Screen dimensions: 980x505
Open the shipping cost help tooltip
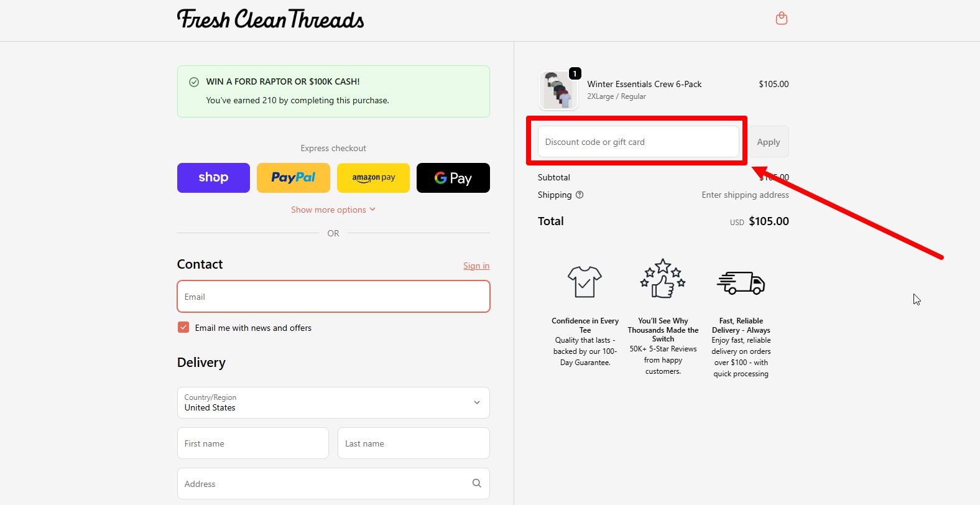click(x=579, y=195)
